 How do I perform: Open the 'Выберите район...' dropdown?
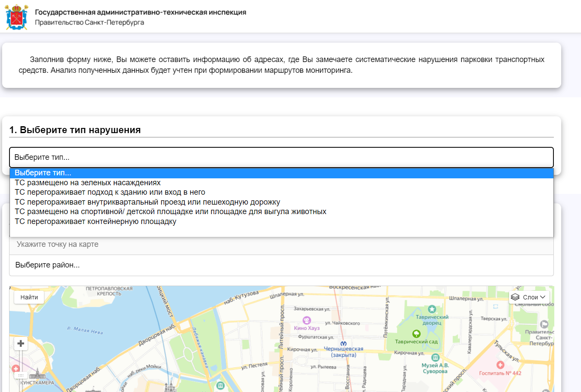click(281, 265)
